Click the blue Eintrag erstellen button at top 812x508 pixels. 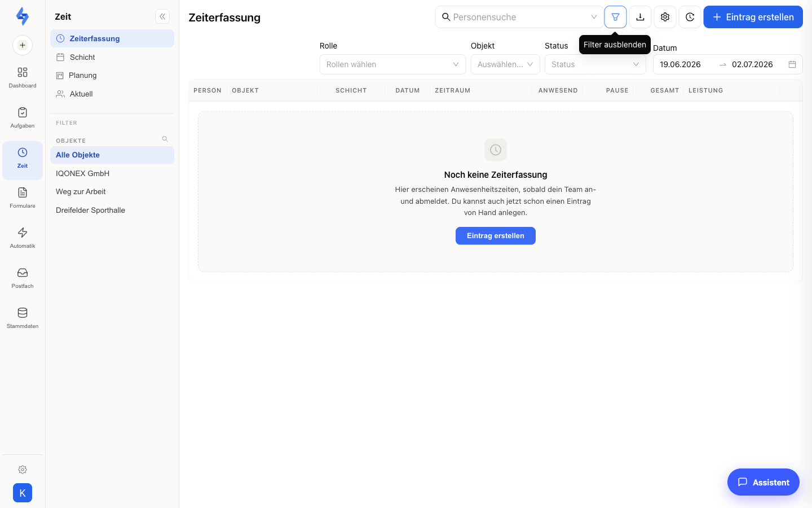(753, 17)
